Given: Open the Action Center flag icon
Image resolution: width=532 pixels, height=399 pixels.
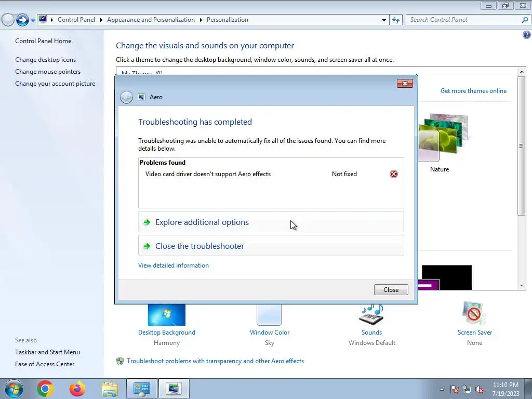Looking at the screenshot, I should click(x=455, y=389).
